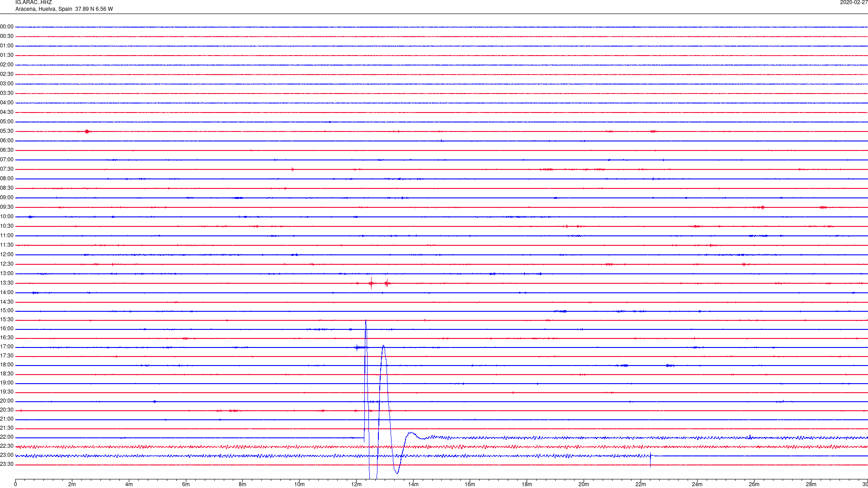Image resolution: width=868 pixels, height=488 pixels.
Task: Select the 8m axis tick label
Action: (x=242, y=484)
